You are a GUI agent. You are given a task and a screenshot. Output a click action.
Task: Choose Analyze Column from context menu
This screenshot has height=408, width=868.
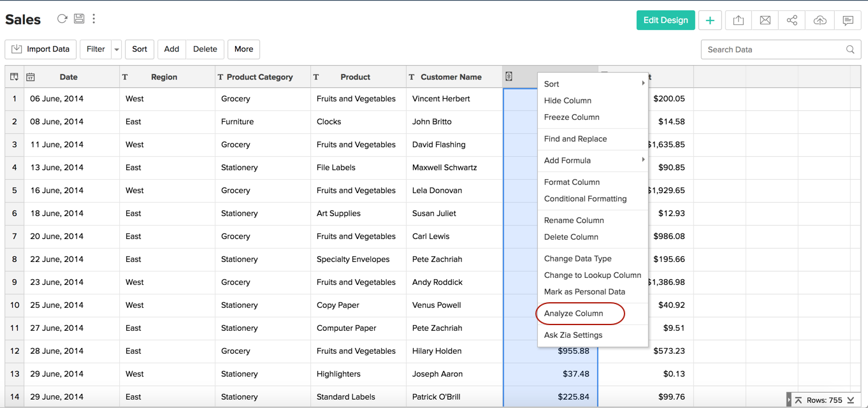pos(574,314)
